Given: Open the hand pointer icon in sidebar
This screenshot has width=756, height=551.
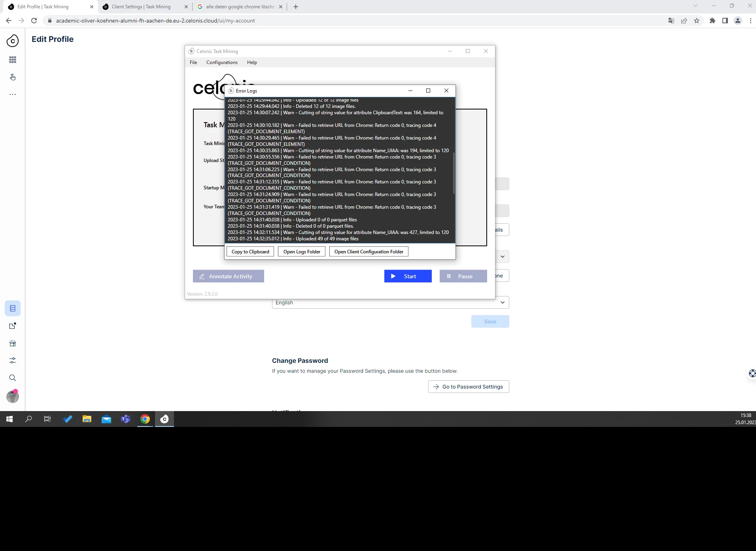Looking at the screenshot, I should click(x=13, y=77).
